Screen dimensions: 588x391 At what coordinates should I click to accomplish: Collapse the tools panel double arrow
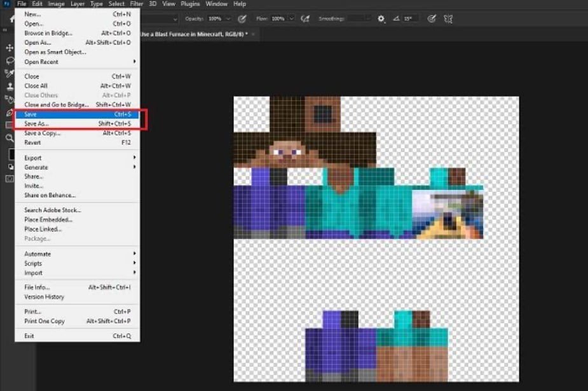(5, 30)
